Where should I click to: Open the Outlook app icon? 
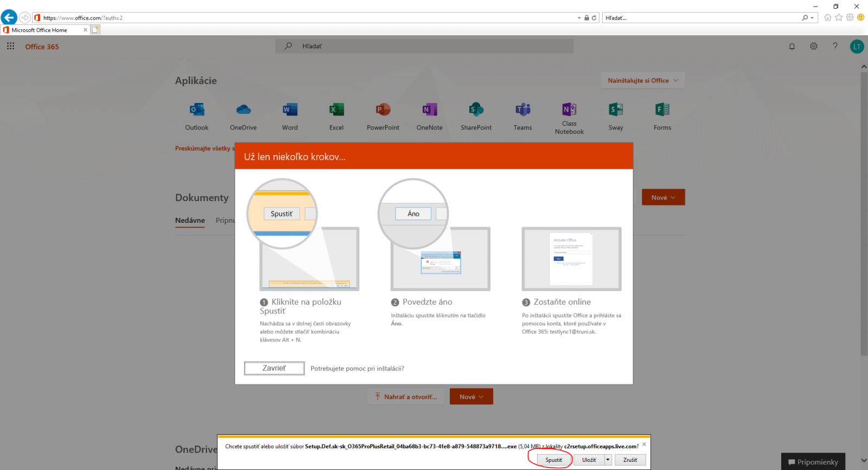(196, 110)
